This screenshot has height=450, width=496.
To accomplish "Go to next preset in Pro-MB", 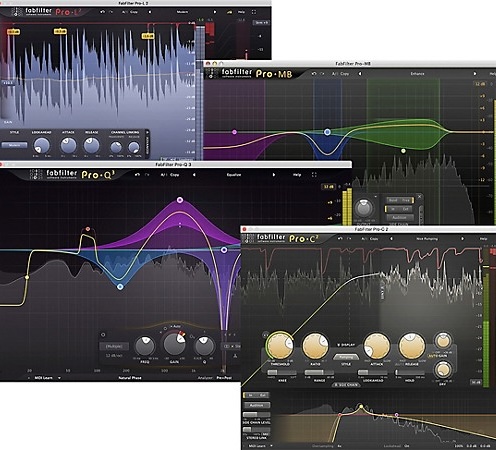I will 475,74.
